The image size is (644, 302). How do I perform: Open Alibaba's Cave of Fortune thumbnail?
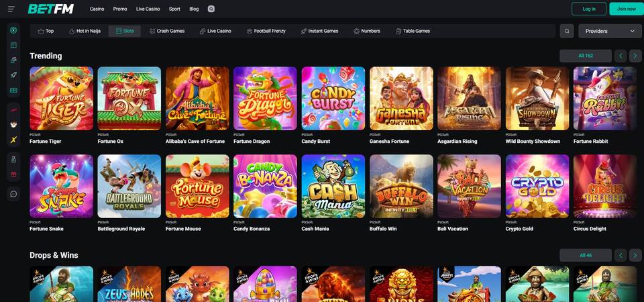click(197, 99)
